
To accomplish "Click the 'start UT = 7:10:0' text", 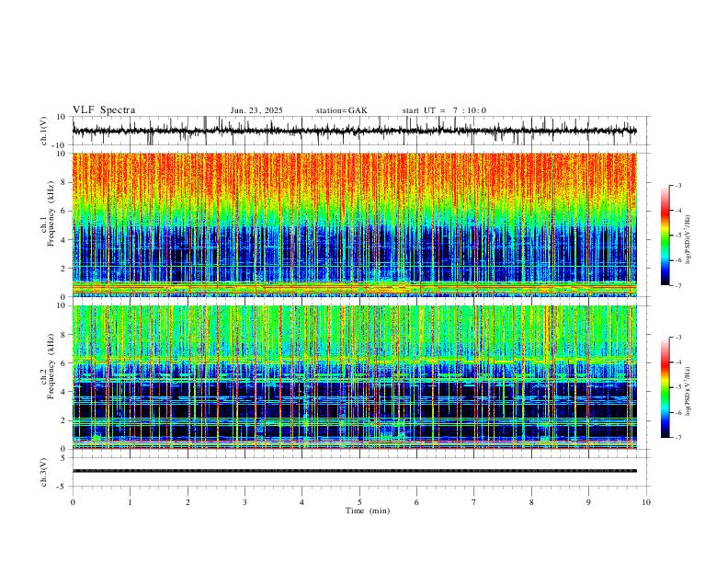I will 444,110.
